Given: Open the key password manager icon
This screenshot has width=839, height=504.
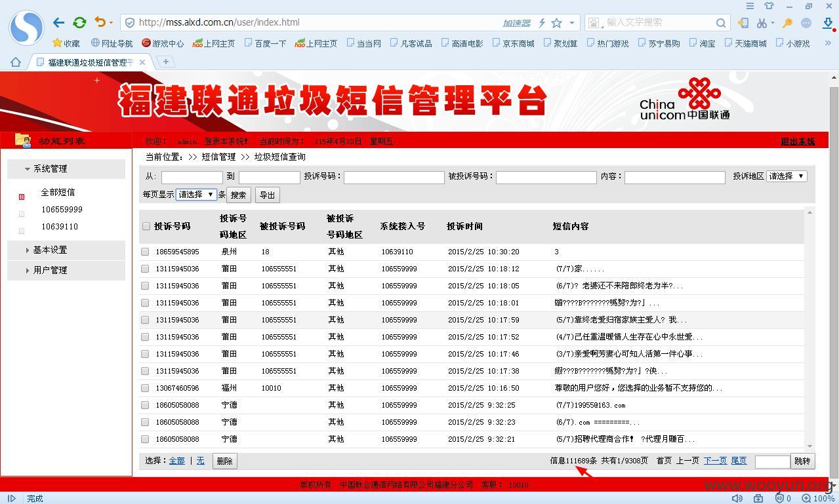Looking at the screenshot, I should [787, 23].
